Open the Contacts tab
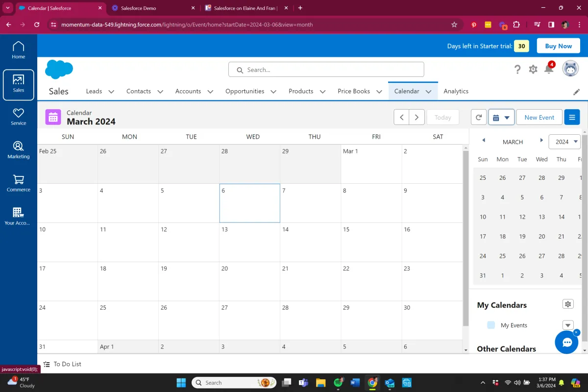This screenshot has height=392, width=588. [139, 91]
